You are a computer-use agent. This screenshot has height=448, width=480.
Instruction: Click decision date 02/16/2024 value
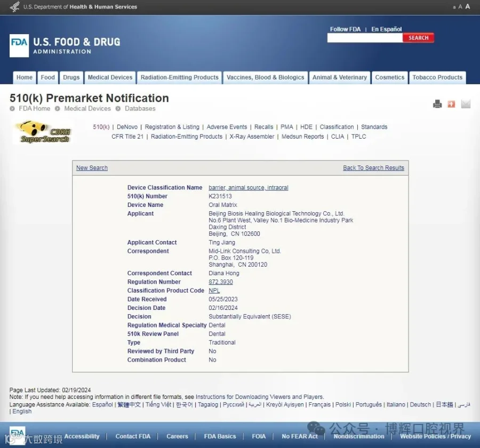223,308
